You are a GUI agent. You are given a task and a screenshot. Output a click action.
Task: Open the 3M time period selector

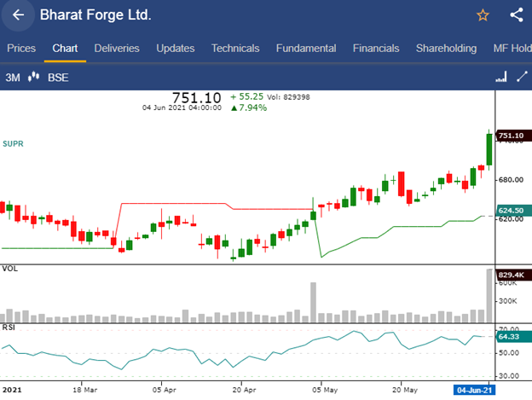point(13,78)
